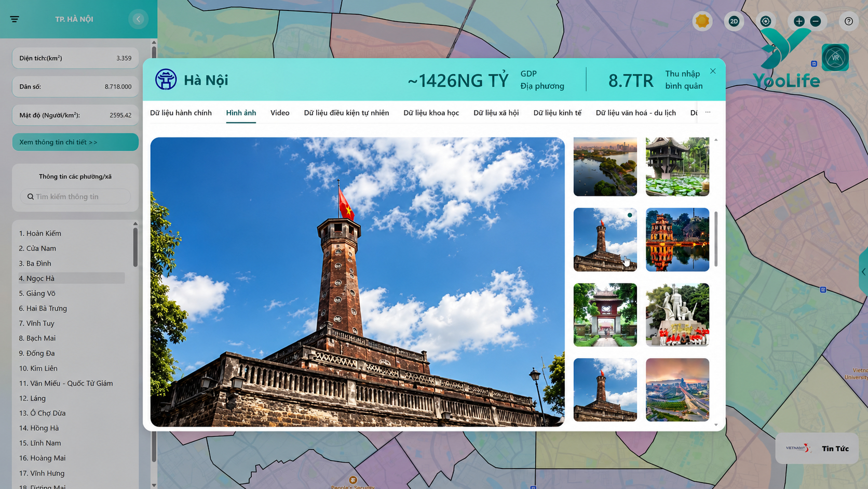Focus the Tìm kiếm thông tin search field
Image resolution: width=868 pixels, height=489 pixels.
point(75,196)
